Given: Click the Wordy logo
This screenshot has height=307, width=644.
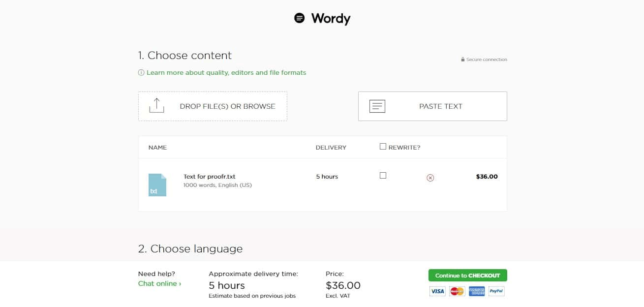Looking at the screenshot, I should pyautogui.click(x=322, y=18).
